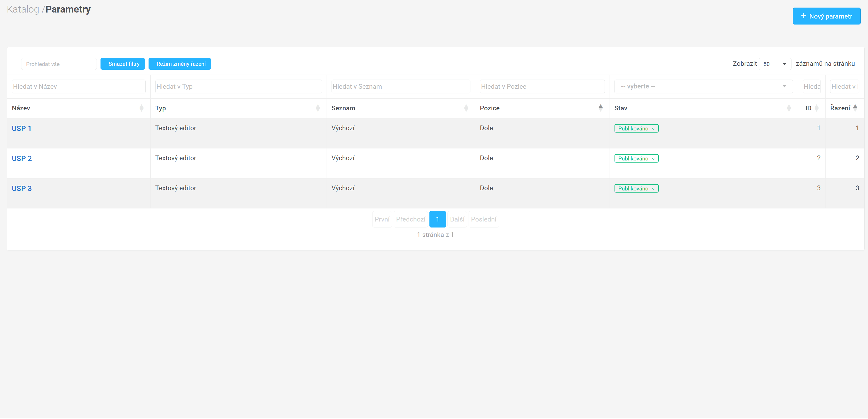Click sort arrows in Stav column header

click(789, 108)
